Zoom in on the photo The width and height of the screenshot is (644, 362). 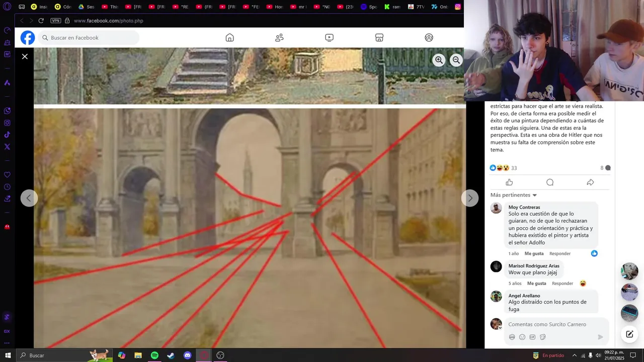click(x=439, y=60)
